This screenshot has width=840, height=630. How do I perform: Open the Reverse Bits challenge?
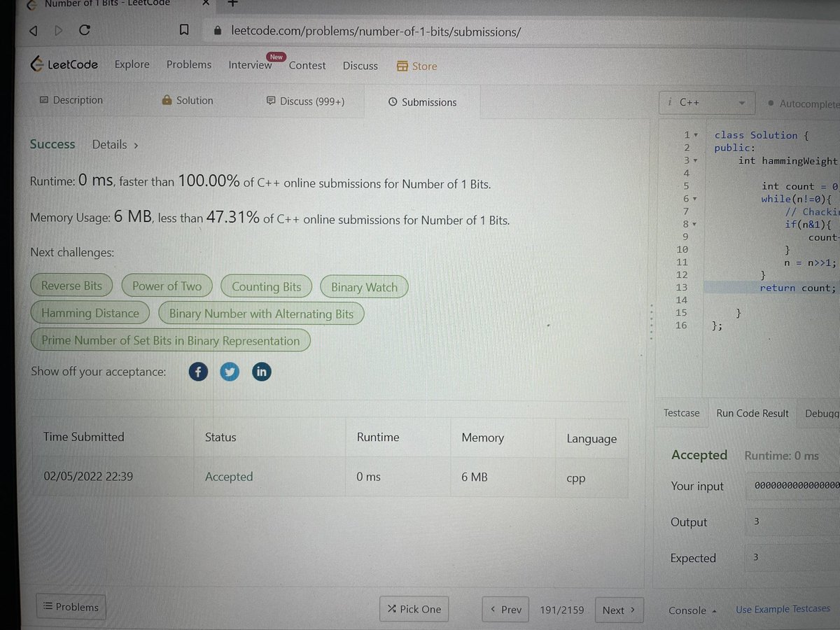(x=71, y=286)
